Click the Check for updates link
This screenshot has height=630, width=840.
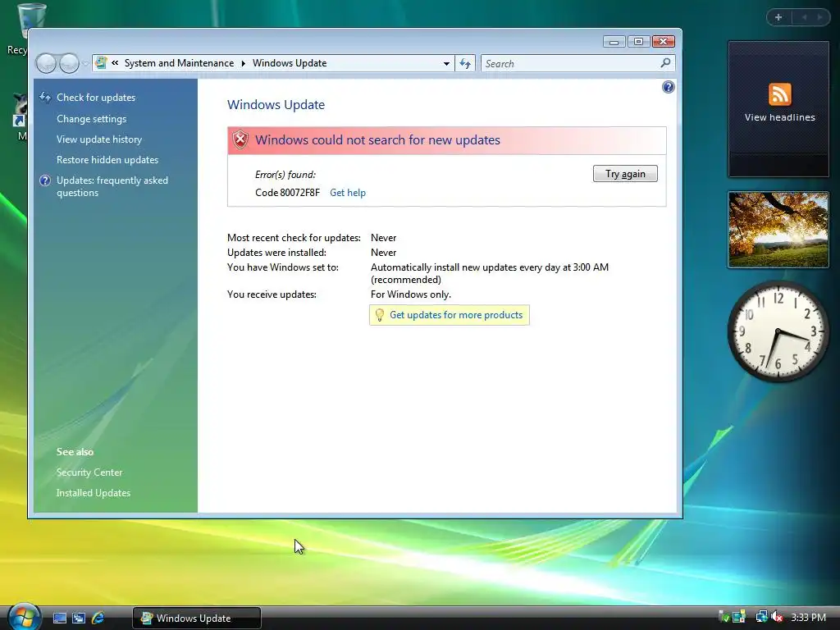(x=96, y=98)
